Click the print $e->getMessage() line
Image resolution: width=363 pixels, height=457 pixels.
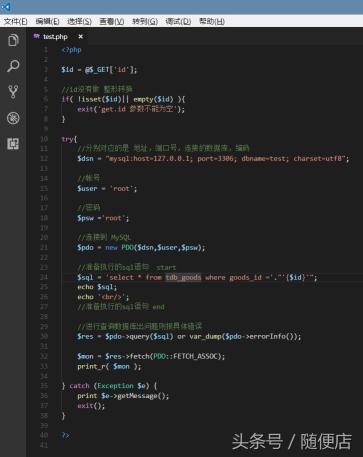tap(123, 396)
